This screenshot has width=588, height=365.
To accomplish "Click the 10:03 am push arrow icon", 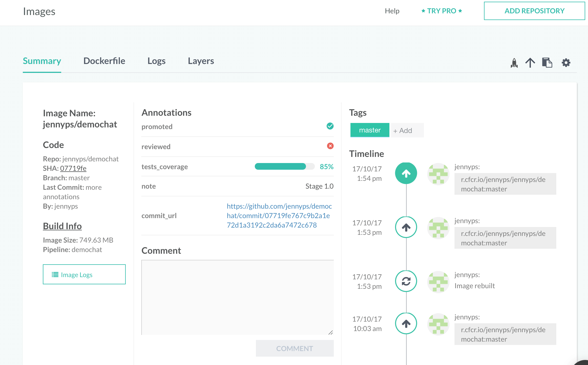I will [406, 324].
